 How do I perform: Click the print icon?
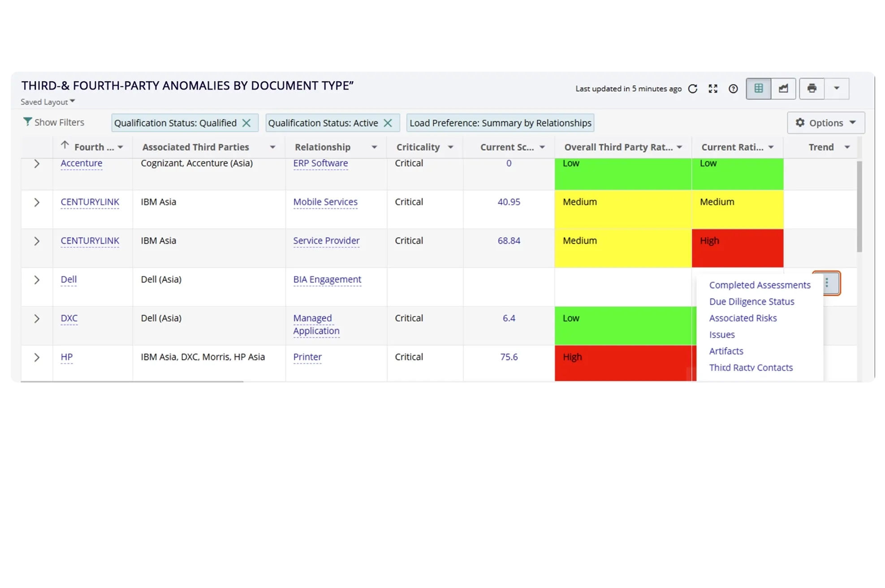(812, 89)
